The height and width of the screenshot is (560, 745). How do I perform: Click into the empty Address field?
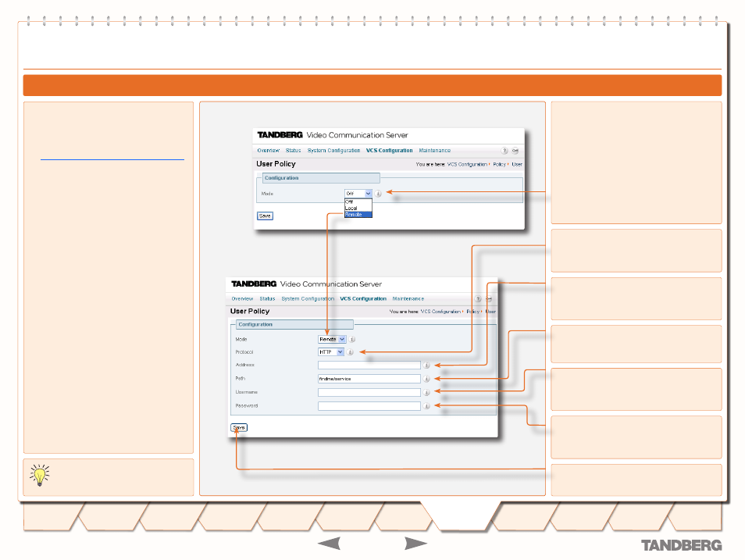tap(369, 365)
